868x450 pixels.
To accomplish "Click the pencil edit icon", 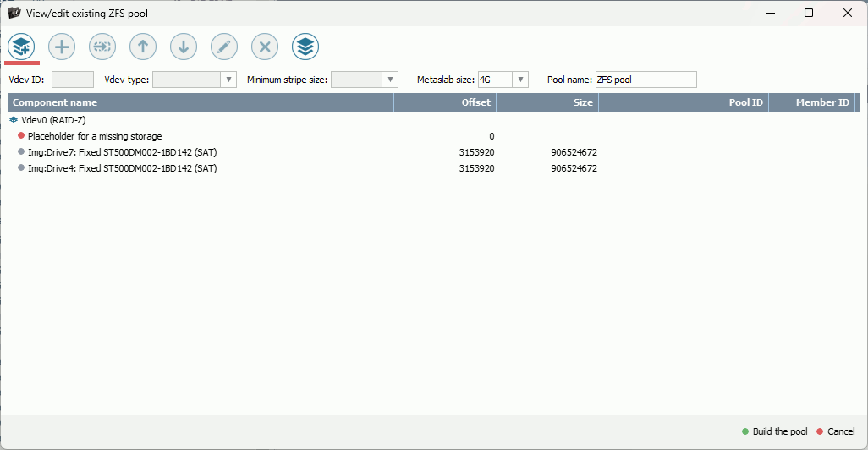I will click(x=224, y=47).
